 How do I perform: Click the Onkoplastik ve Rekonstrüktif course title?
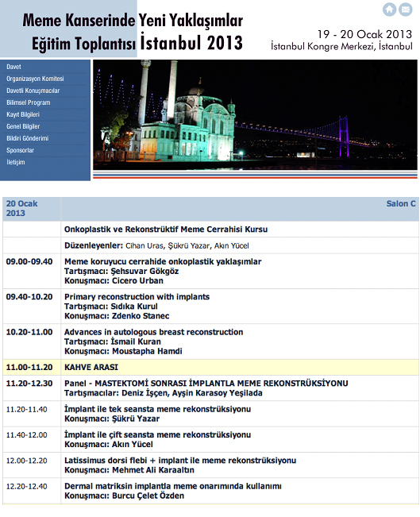[166, 230]
